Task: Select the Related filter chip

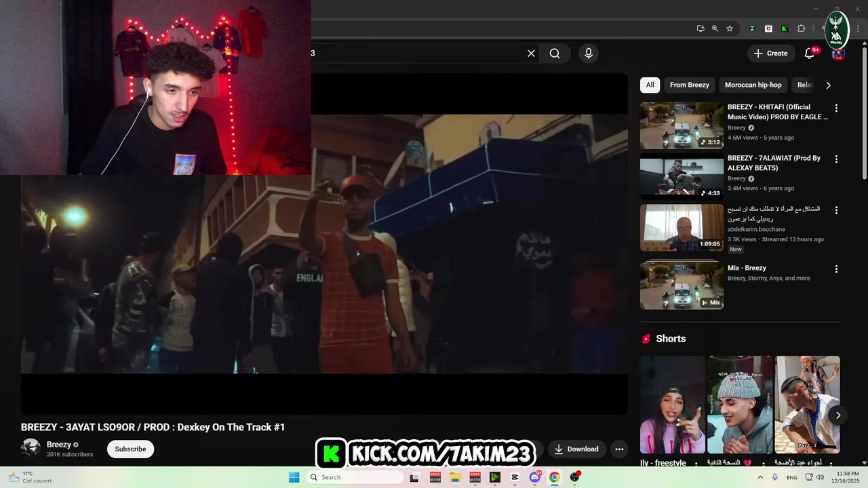Action: point(805,85)
